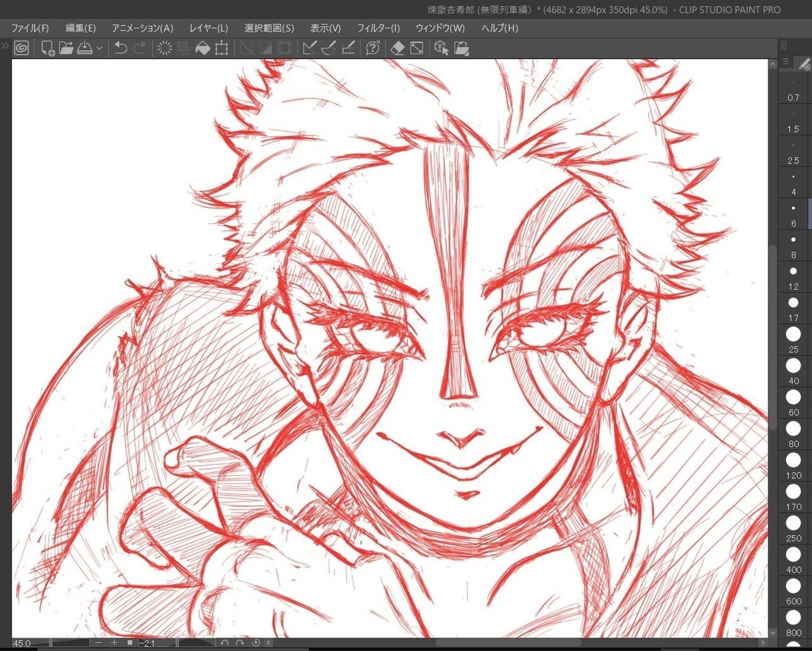Click the folder-with-page icon in the toolbar
This screenshot has width=812, height=651.
[x=461, y=48]
